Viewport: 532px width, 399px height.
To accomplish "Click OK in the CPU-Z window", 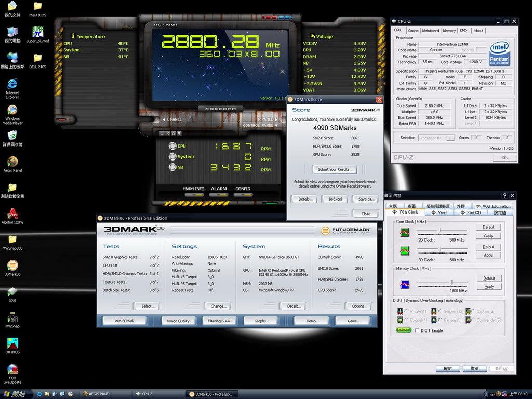I will [505, 157].
